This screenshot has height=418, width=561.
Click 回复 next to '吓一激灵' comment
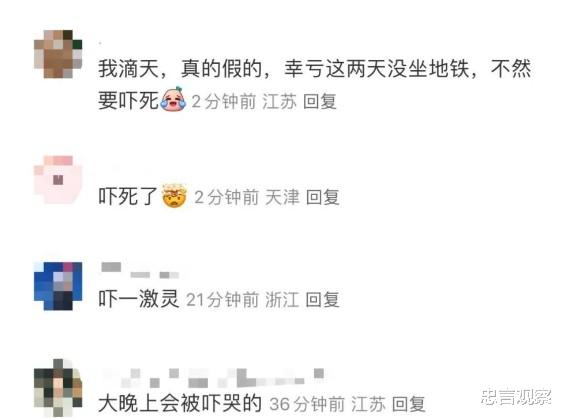click(323, 299)
